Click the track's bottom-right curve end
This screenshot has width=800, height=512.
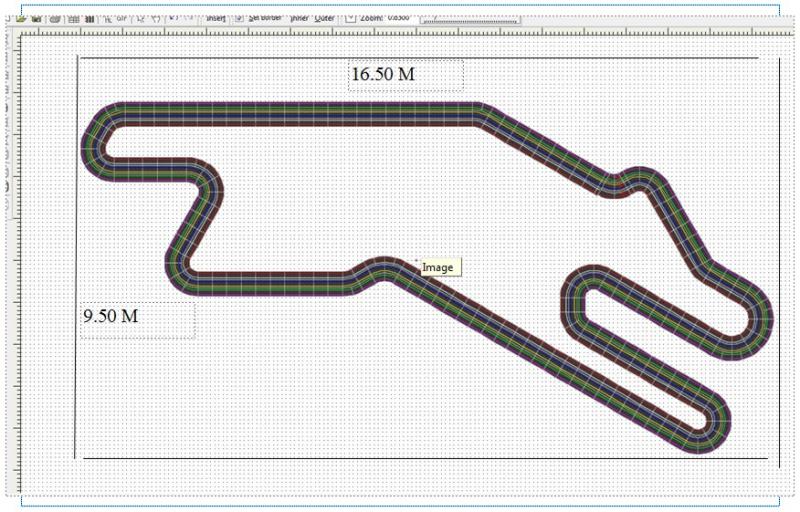(712, 428)
